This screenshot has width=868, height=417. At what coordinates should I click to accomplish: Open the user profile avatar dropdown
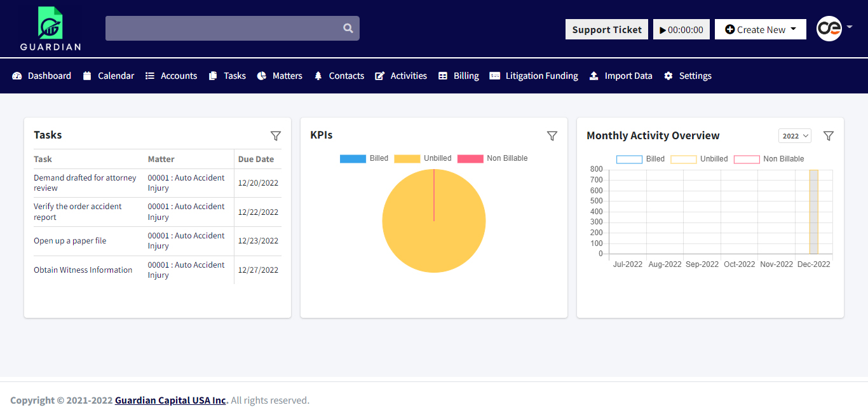click(828, 29)
